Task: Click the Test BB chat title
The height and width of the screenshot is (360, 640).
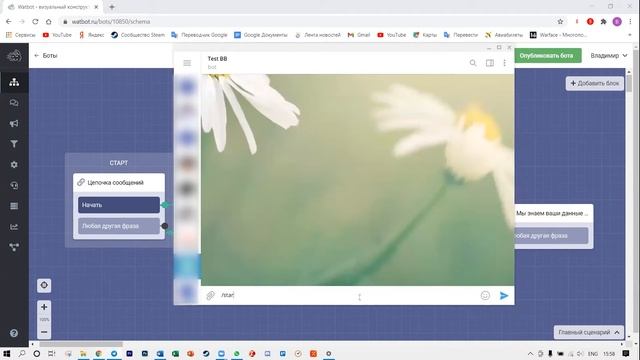Action: 217,59
